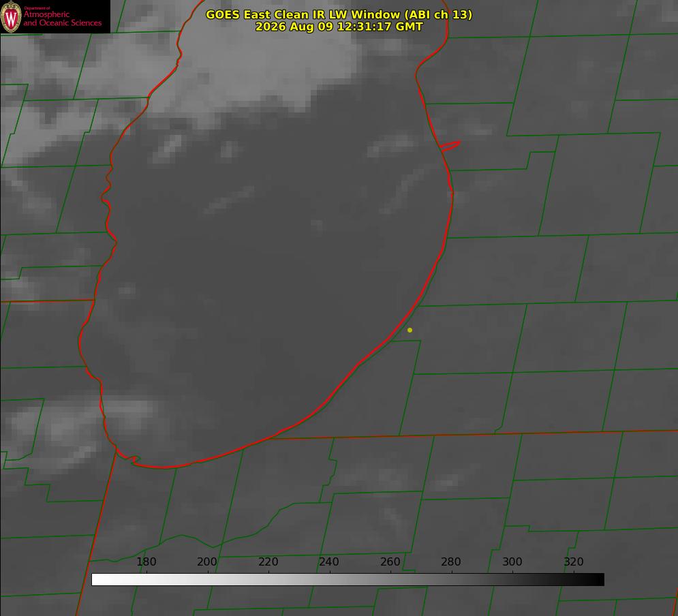Click the UW crest logo
The width and height of the screenshot is (678, 616).
click(x=11, y=16)
